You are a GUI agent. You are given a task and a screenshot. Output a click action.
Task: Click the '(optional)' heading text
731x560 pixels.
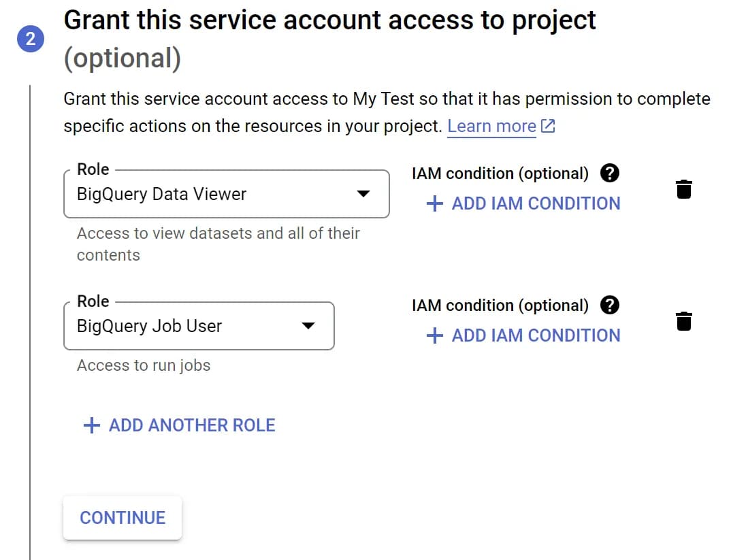tap(122, 59)
